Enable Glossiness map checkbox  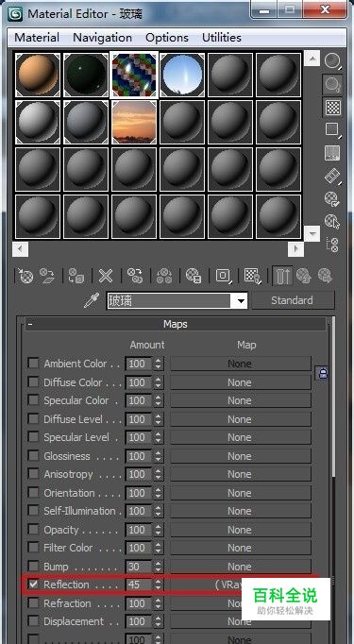pyautogui.click(x=33, y=456)
